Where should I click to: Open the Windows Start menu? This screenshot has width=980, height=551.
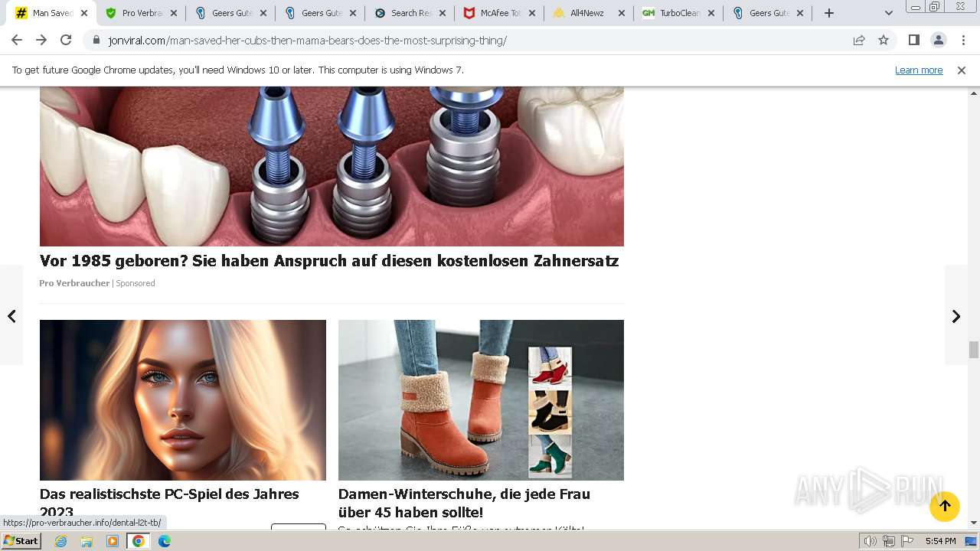[x=21, y=540]
